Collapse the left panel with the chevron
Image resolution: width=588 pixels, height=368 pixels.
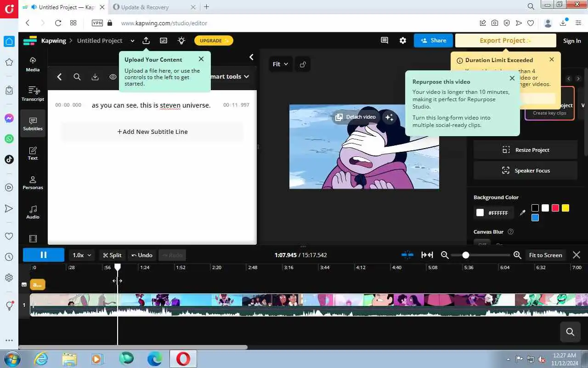251,57
